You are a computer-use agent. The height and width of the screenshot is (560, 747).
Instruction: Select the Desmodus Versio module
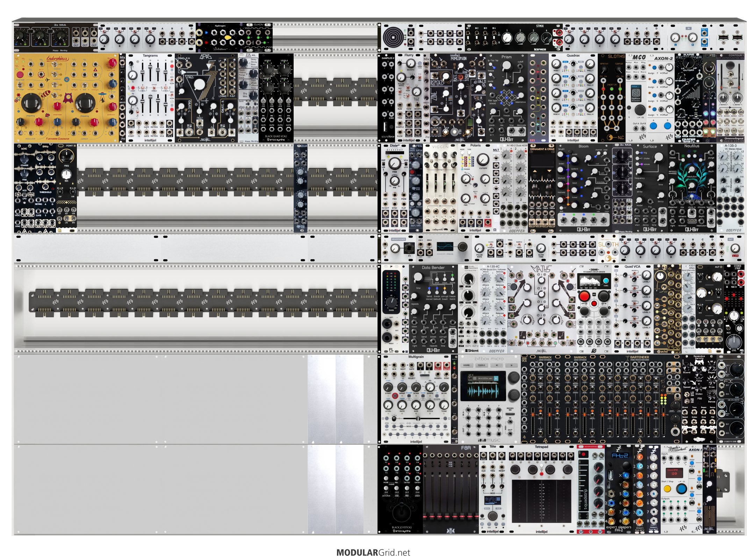699,399
